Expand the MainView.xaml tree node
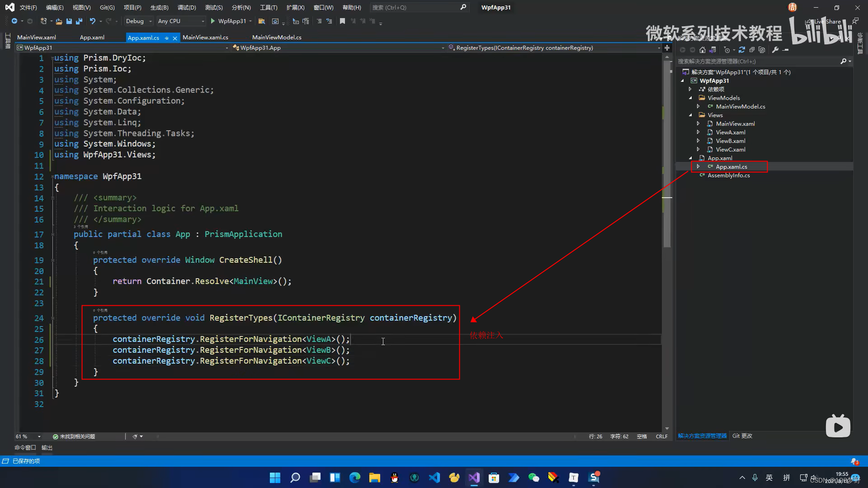 click(698, 123)
